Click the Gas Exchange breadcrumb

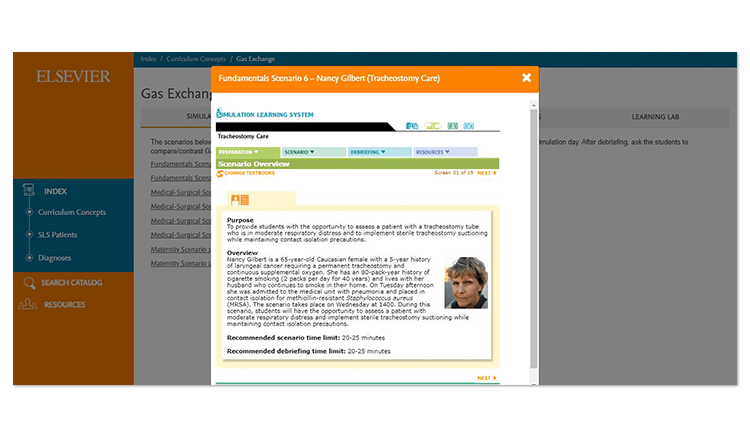(255, 59)
